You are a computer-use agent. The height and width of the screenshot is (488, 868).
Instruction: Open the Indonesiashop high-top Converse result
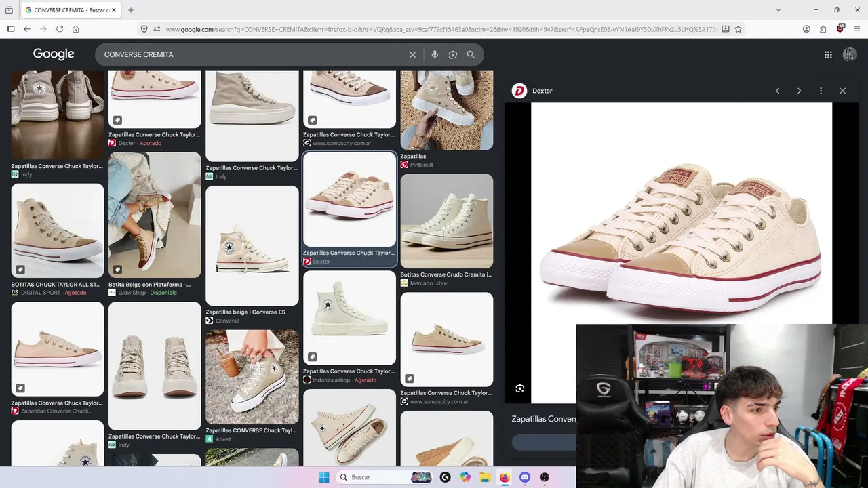tap(349, 318)
